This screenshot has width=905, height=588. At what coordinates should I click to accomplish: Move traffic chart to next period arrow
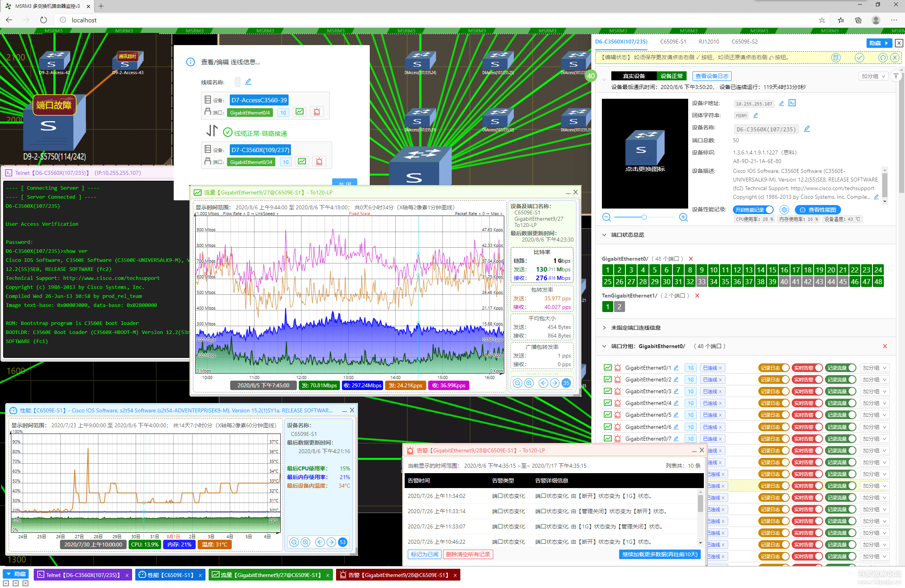[x=555, y=383]
